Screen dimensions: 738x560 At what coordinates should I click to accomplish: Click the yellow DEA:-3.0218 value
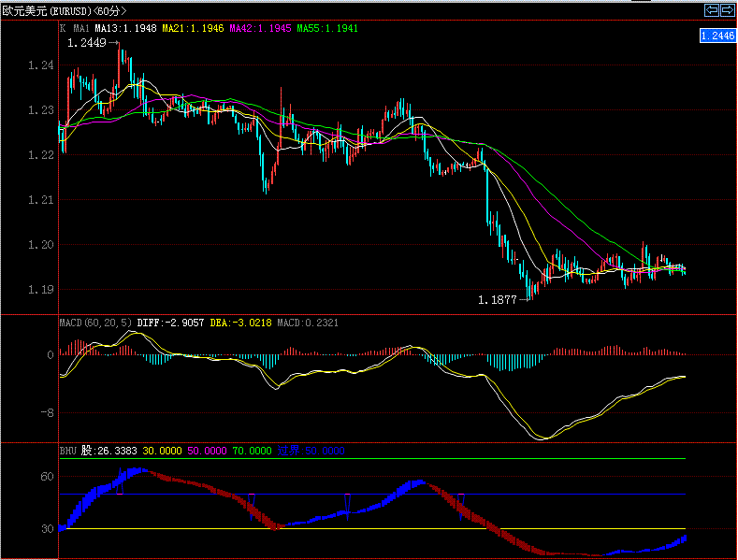[240, 323]
